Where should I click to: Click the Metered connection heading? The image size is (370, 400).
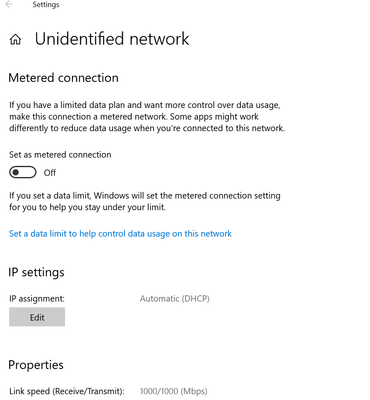pyautogui.click(x=63, y=78)
